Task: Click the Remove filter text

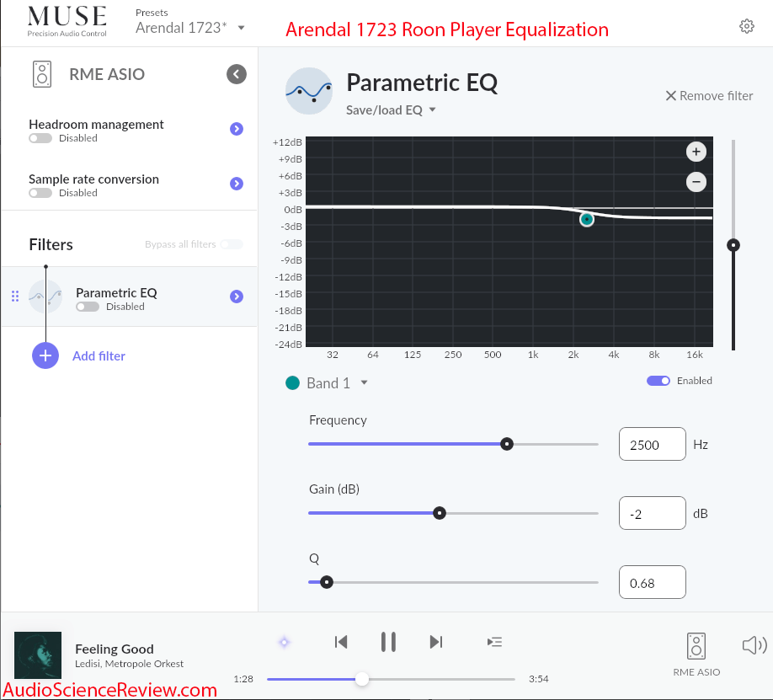Action: pos(717,96)
